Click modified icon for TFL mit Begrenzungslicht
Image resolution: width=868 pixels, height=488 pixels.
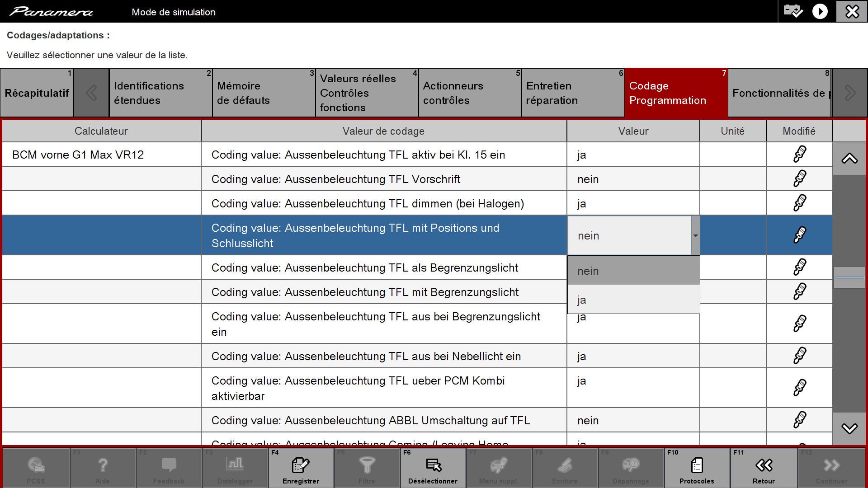pyautogui.click(x=800, y=291)
